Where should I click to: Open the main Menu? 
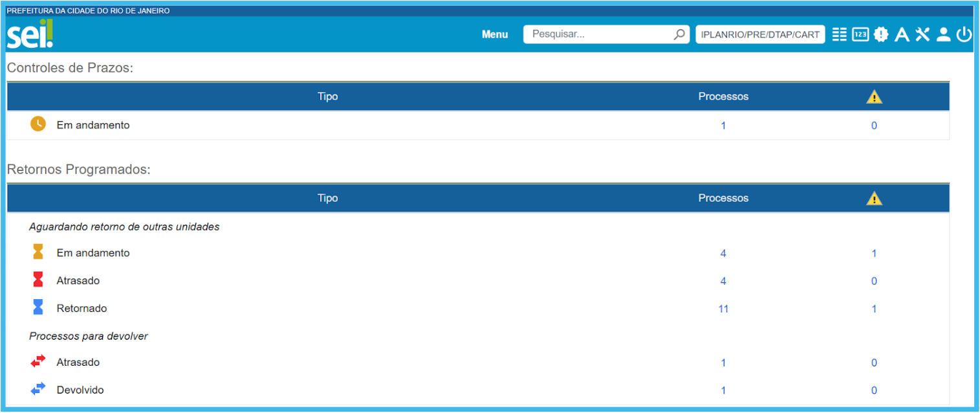click(495, 35)
